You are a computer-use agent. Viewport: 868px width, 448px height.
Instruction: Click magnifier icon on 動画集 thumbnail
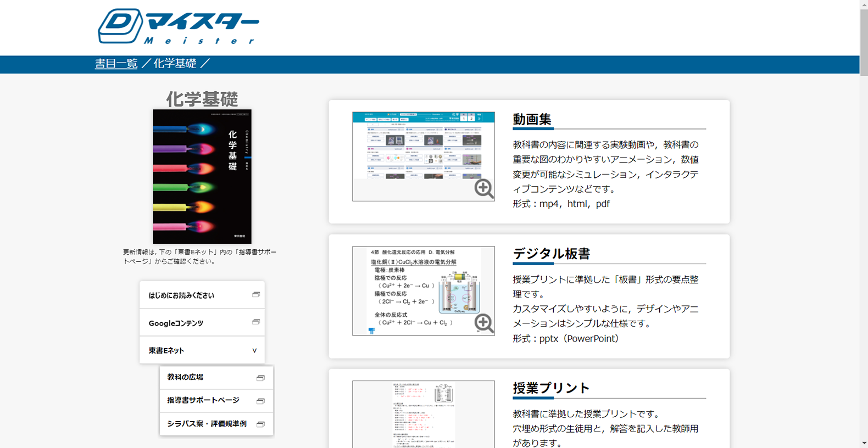click(x=484, y=188)
